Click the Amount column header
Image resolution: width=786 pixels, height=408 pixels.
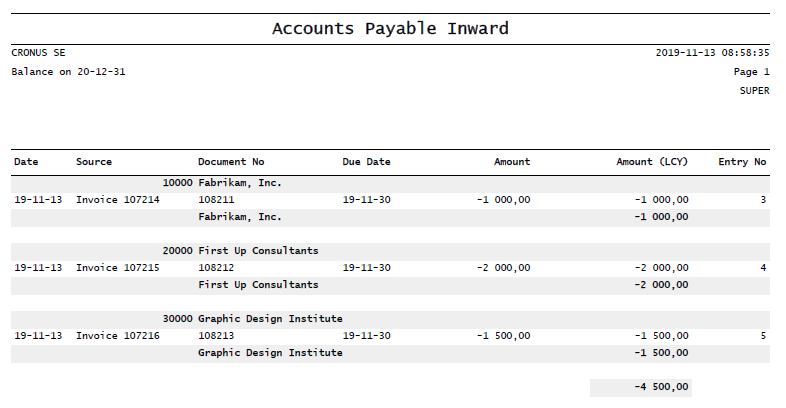coord(512,162)
